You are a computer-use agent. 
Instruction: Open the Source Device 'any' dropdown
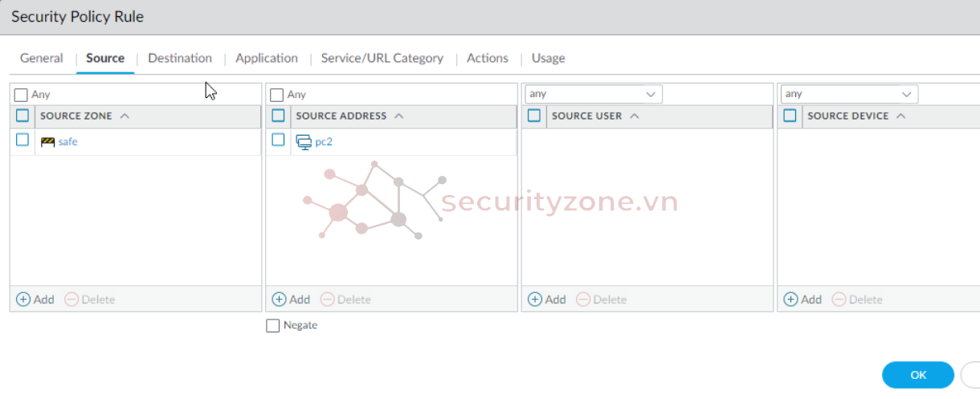pos(849,94)
